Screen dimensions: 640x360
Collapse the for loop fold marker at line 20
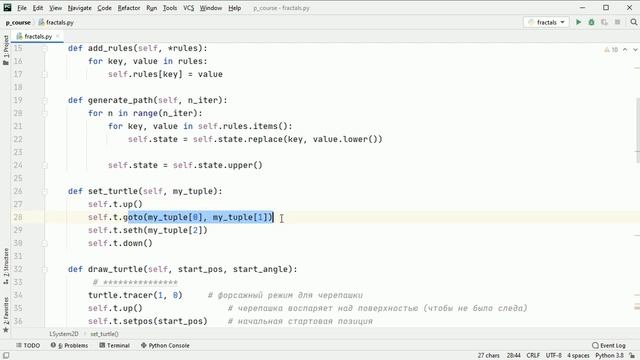click(44, 113)
